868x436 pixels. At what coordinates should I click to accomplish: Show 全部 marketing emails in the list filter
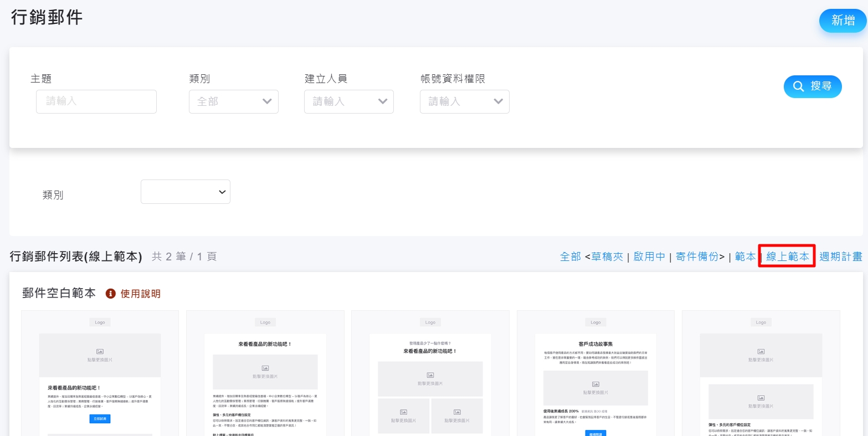(570, 257)
